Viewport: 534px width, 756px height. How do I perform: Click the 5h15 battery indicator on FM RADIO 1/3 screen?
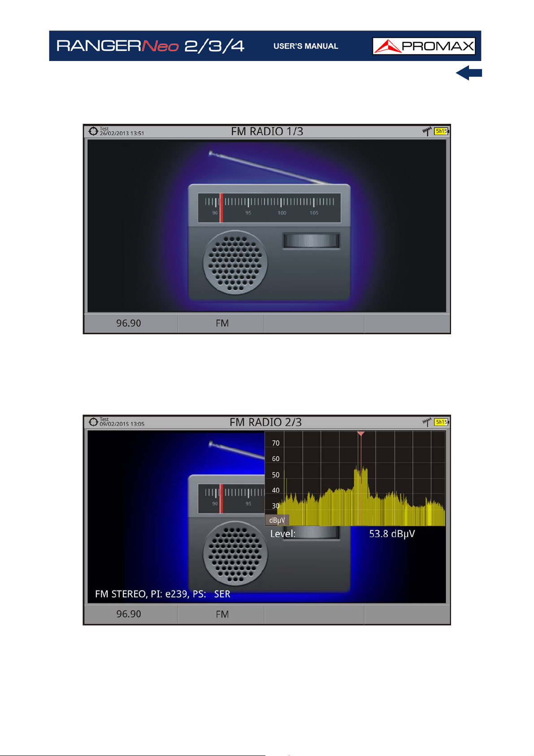click(442, 131)
